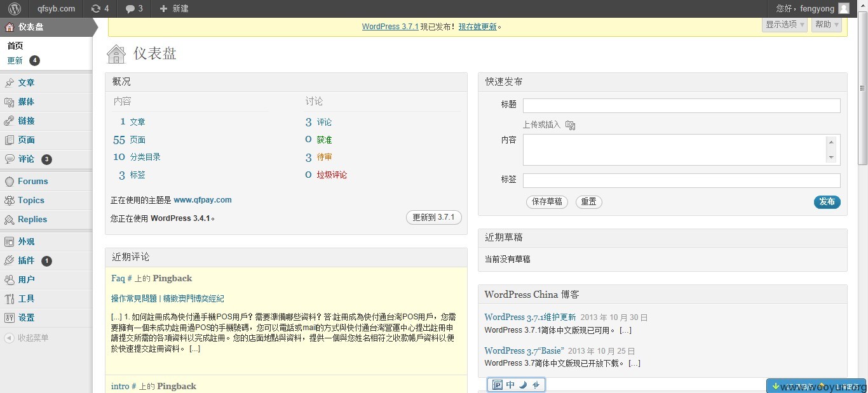Collapse the sidebar via 收起菜单 arrow
Image resolution: width=868 pixels, height=393 pixels.
click(9, 338)
